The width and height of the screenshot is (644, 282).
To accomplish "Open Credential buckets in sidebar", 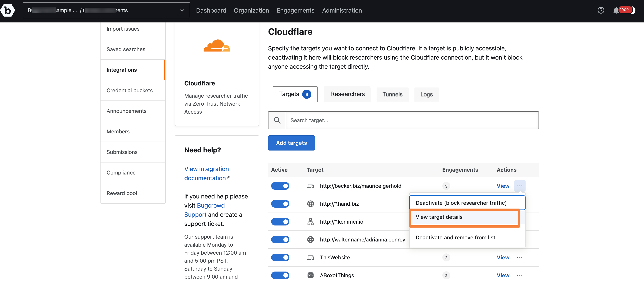I will click(133, 90).
